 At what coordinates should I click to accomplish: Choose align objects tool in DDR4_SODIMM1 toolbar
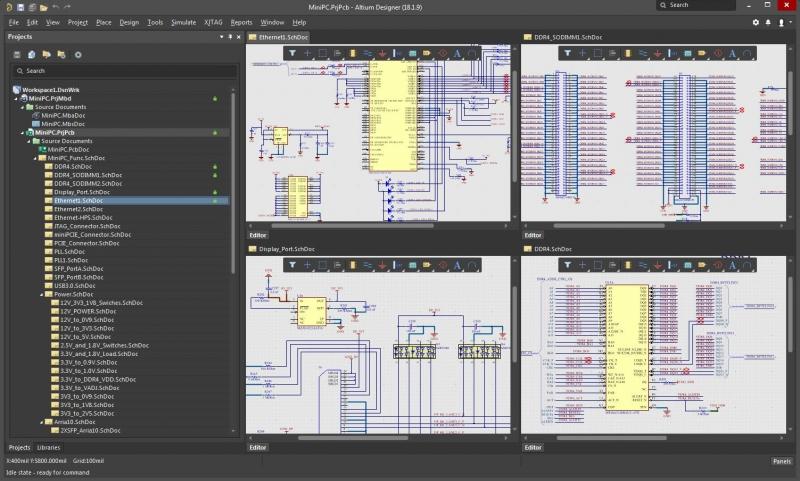point(612,53)
